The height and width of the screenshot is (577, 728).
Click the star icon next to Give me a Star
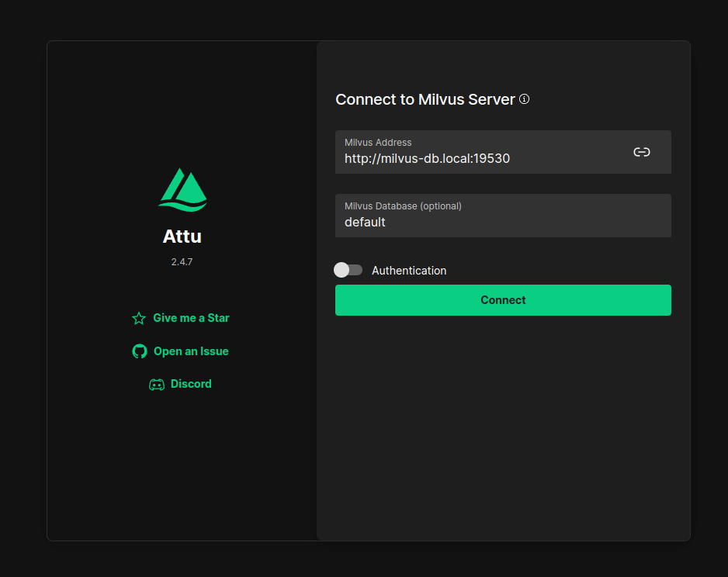[139, 318]
